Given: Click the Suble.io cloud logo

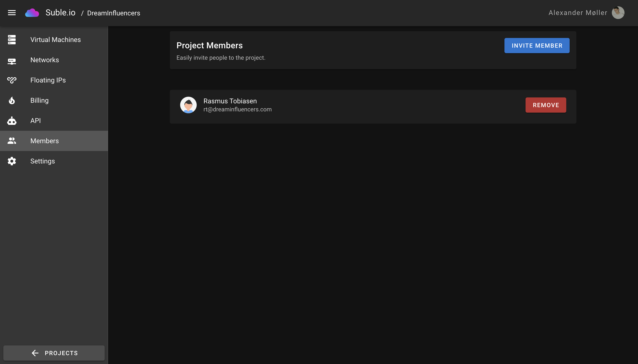Looking at the screenshot, I should 32,12.
